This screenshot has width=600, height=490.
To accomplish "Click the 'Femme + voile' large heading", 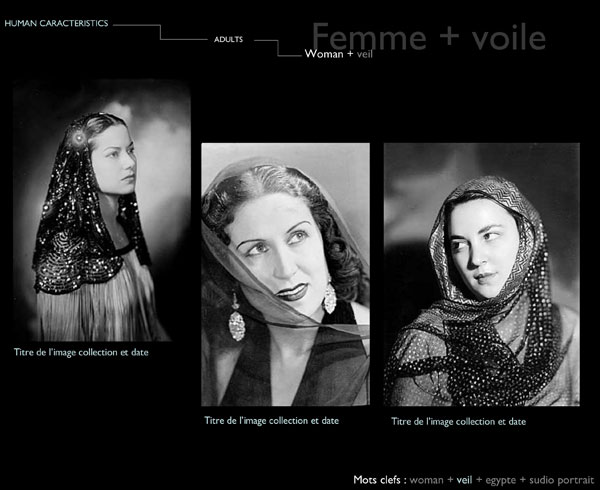I will click(x=429, y=37).
